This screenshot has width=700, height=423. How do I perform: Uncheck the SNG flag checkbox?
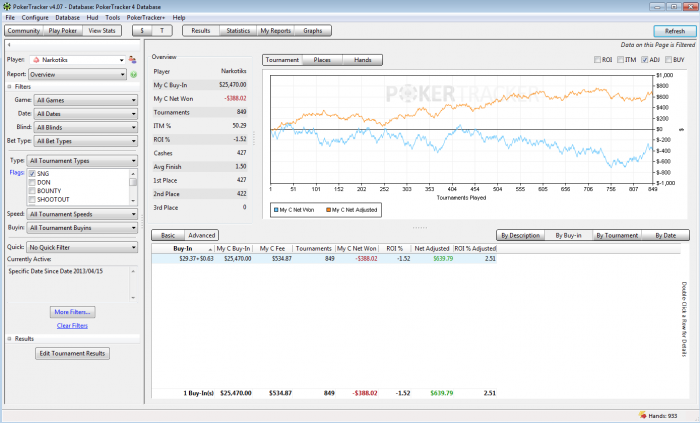tap(32, 174)
